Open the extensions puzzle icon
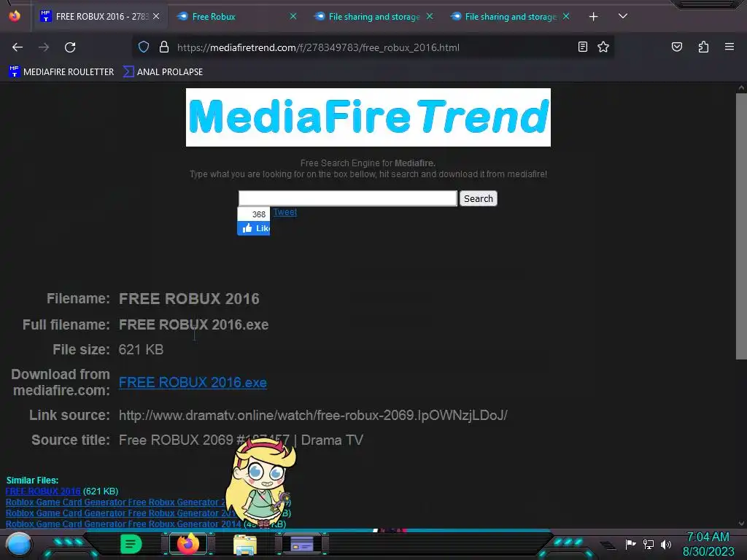This screenshot has height=560, width=747. 703,47
